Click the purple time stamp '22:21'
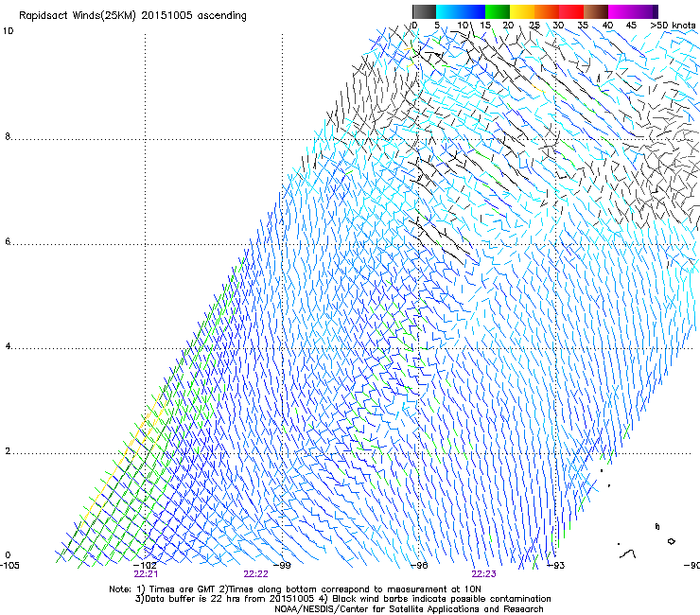Image resolution: width=700 pixels, height=615 pixels. point(146,574)
